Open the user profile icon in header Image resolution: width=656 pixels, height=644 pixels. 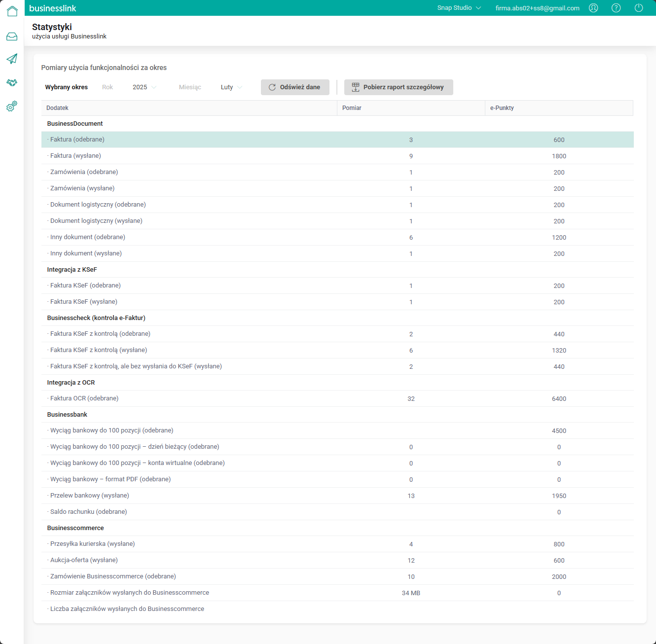593,8
